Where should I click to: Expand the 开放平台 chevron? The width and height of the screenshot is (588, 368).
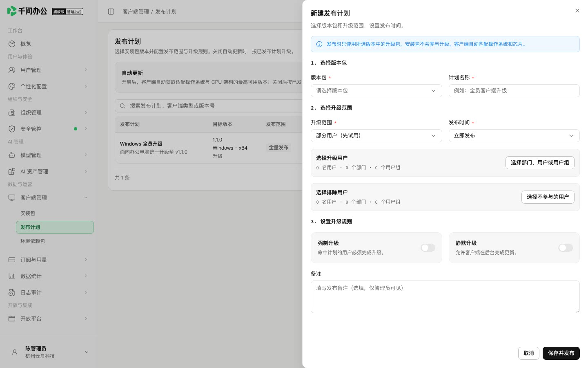(x=86, y=319)
